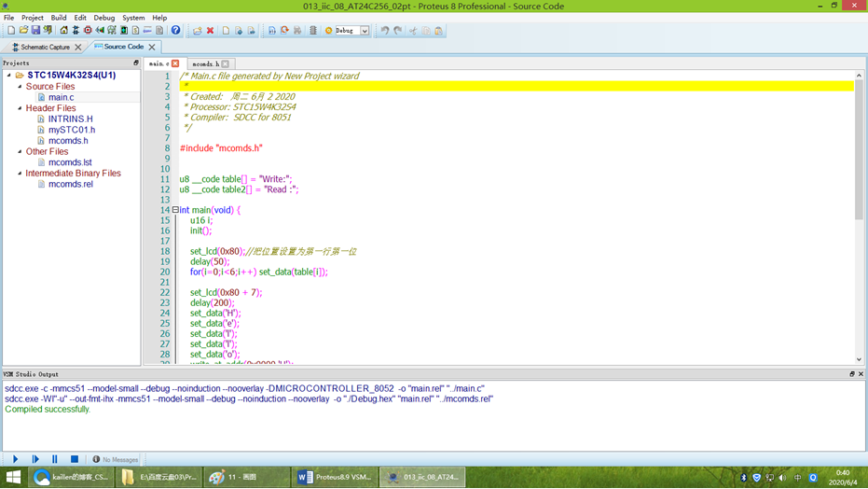868x489 pixels.
Task: Open the Build menu
Action: [x=58, y=18]
